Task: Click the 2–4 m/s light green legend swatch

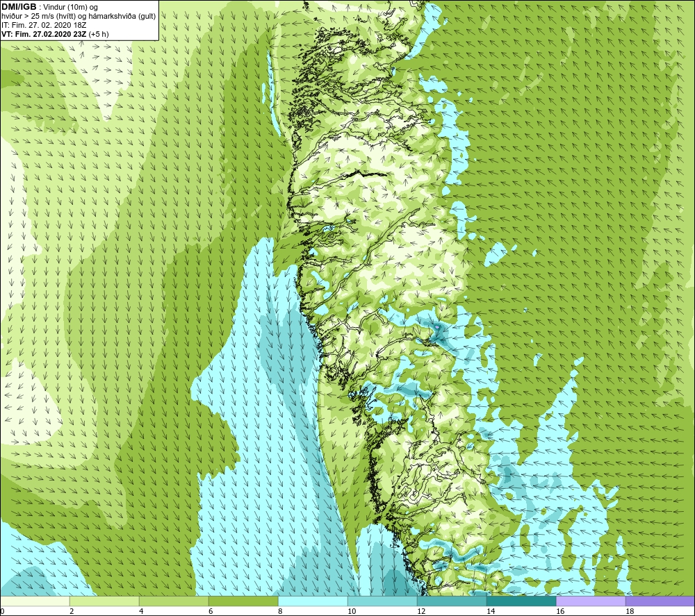Action: click(x=104, y=601)
